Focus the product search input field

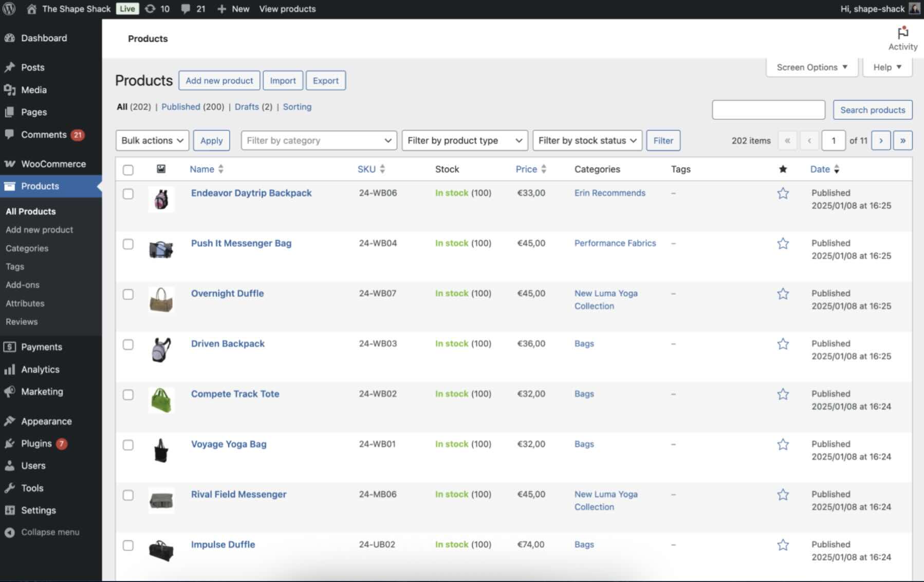click(x=768, y=110)
